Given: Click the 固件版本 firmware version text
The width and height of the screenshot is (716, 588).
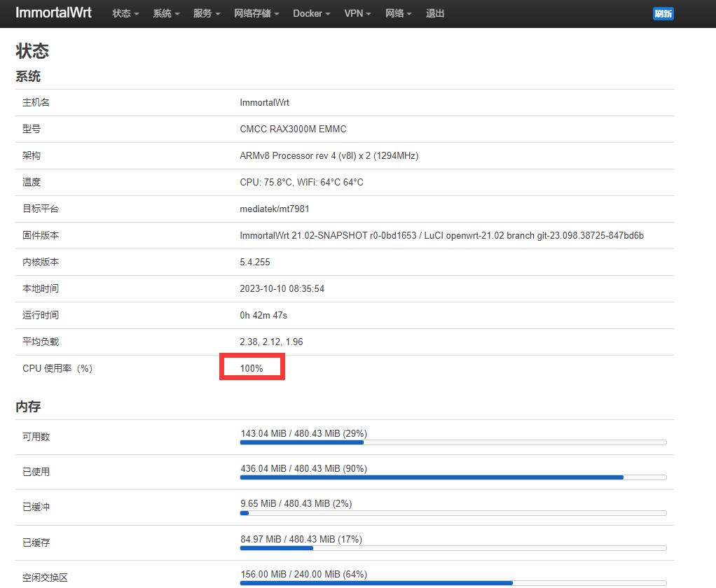Looking at the screenshot, I should (441, 235).
